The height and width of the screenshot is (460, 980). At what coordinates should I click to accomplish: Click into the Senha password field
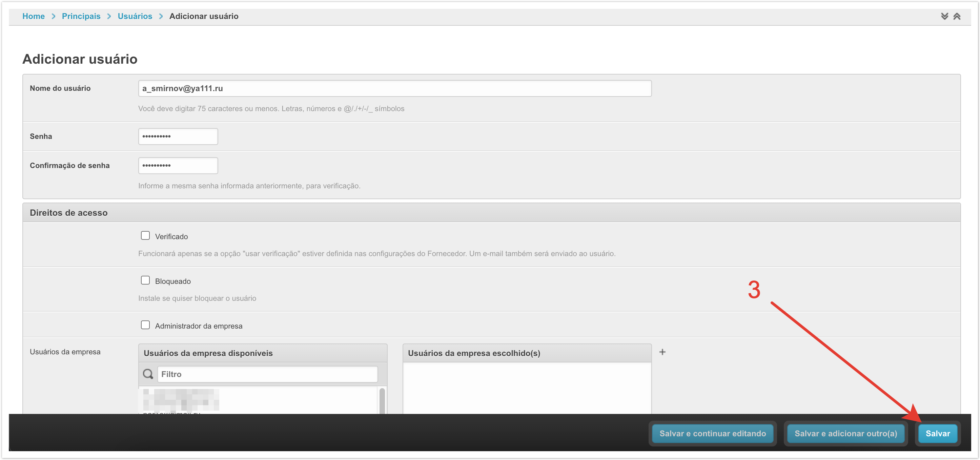pyautogui.click(x=178, y=136)
